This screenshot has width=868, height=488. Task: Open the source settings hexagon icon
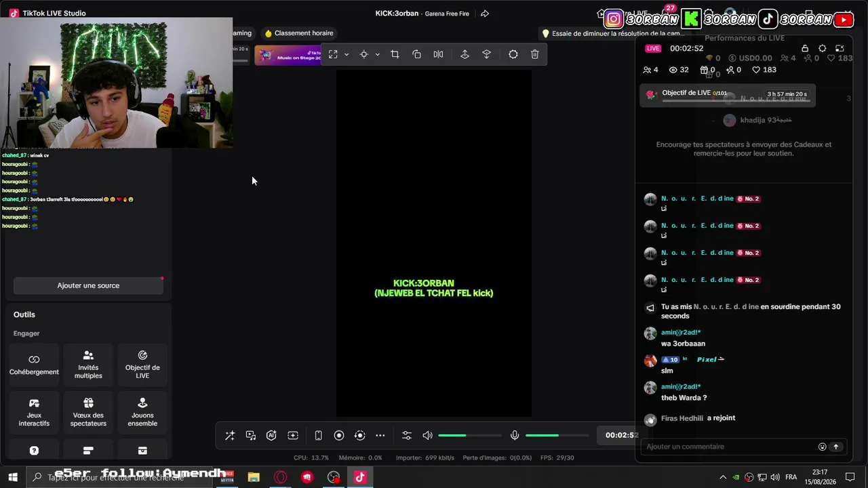(x=513, y=54)
